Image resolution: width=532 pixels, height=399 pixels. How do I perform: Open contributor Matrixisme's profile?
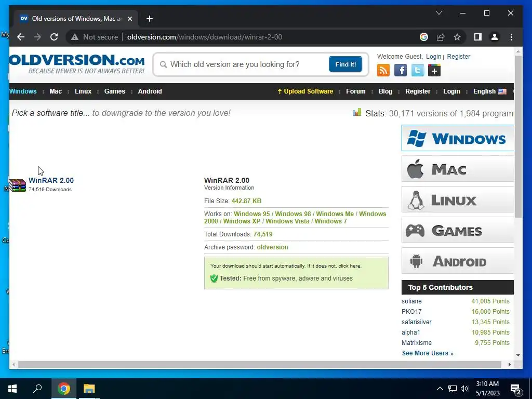pos(417,343)
